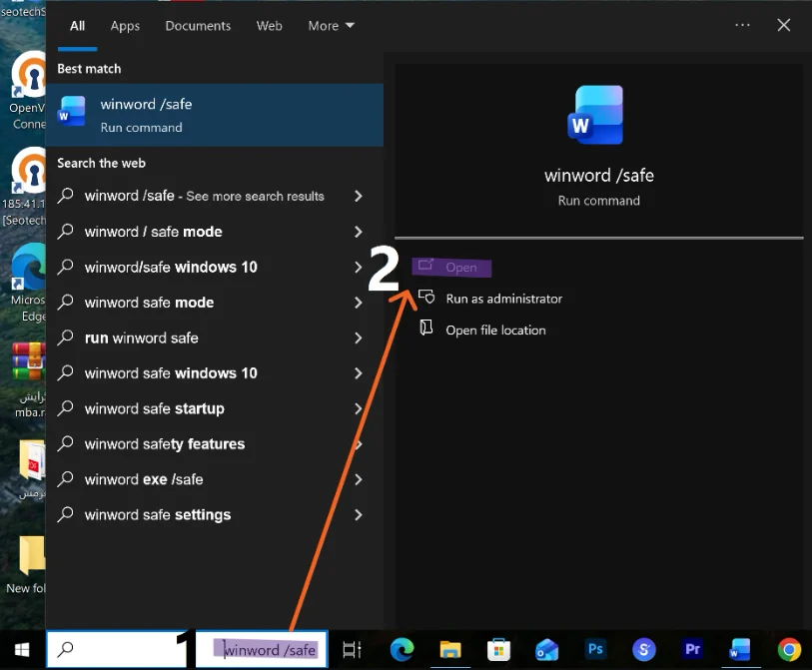Click search icon beside 'run winword safe'
The image size is (812, 670).
point(65,337)
